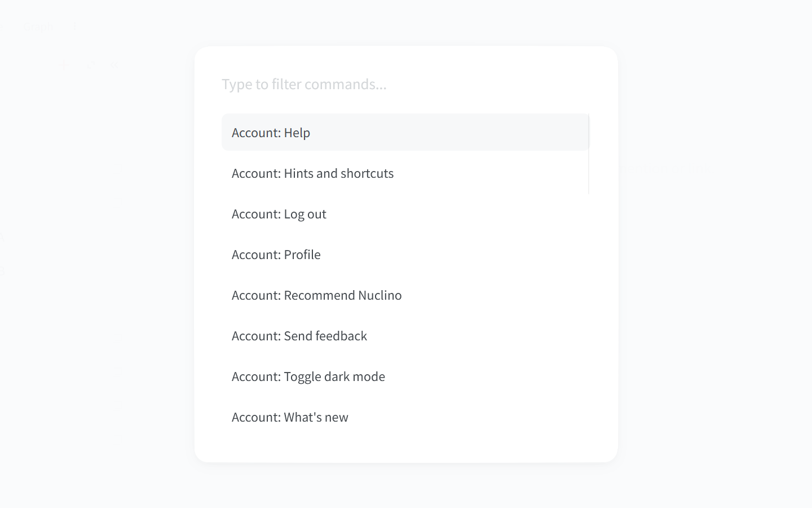Select the faded sidebar item ending in A
This screenshot has height=508, width=812.
[x=2, y=237]
